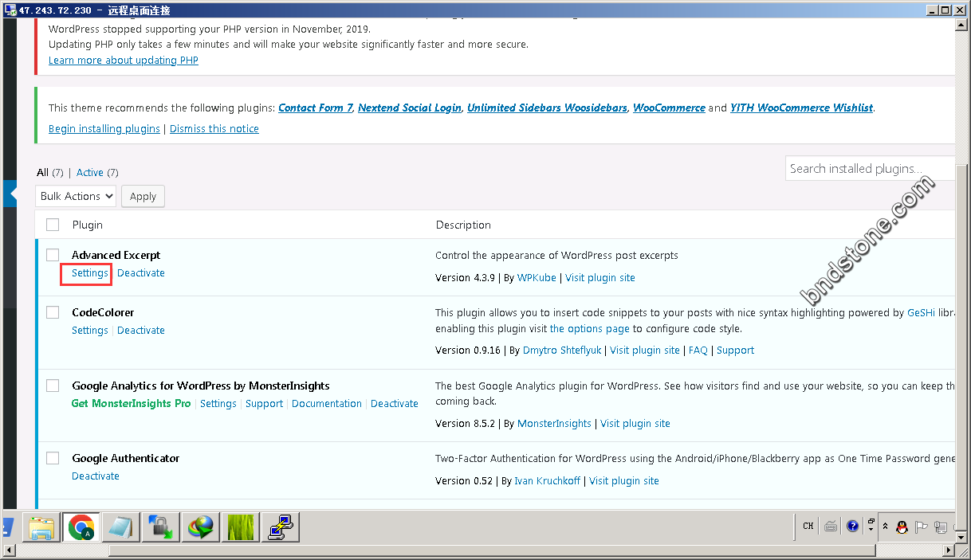
Task: Open MonsterInsights Documentation link
Action: [327, 403]
